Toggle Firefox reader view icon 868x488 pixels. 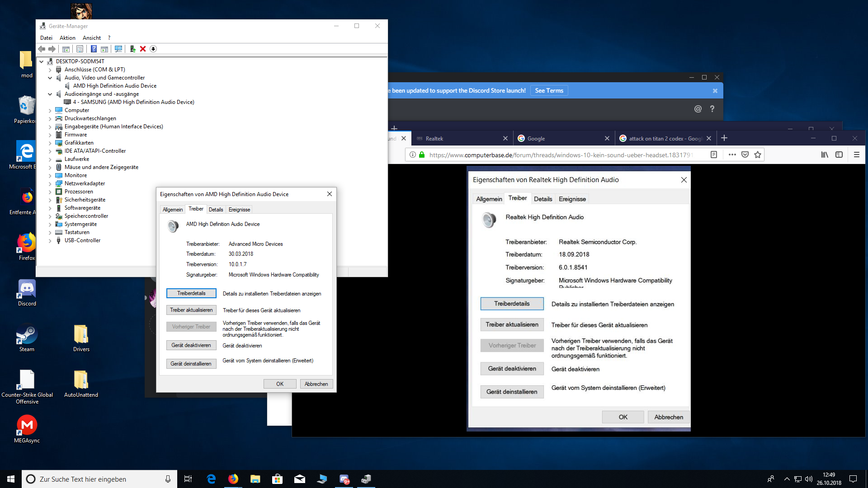714,155
